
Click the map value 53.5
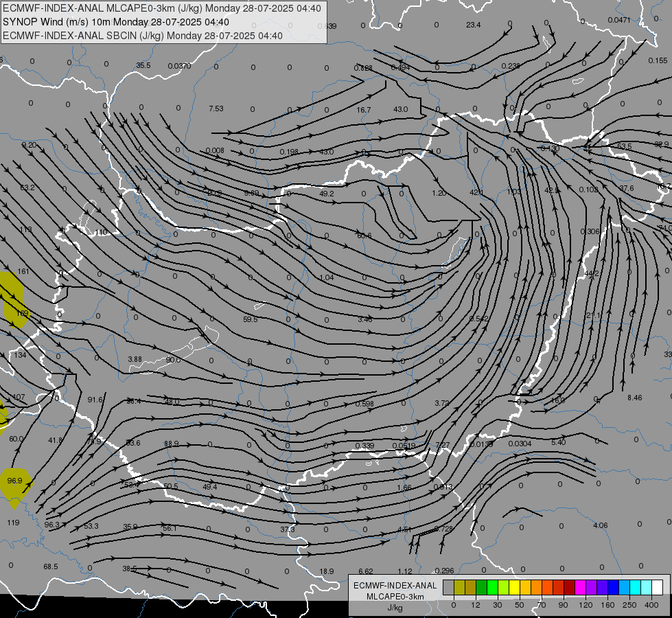624,146
